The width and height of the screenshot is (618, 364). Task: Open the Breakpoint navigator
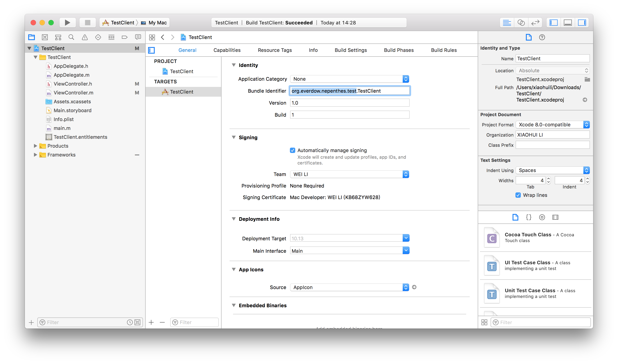coord(125,37)
